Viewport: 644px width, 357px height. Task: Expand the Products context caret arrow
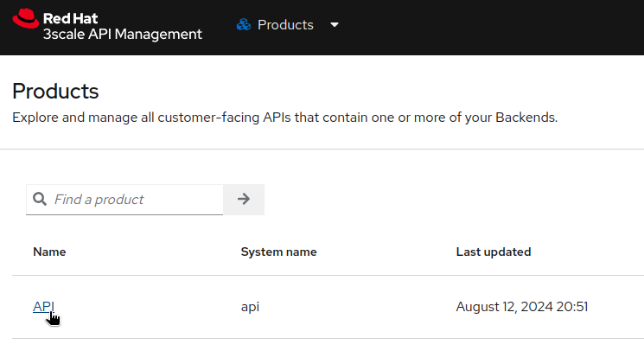[x=335, y=25]
